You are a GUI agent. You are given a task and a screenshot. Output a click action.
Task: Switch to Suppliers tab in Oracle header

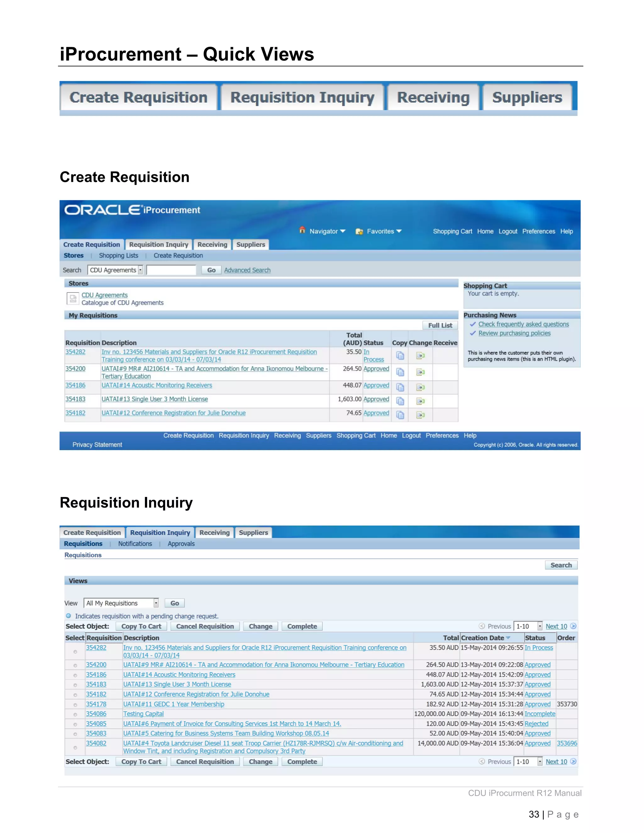point(251,245)
